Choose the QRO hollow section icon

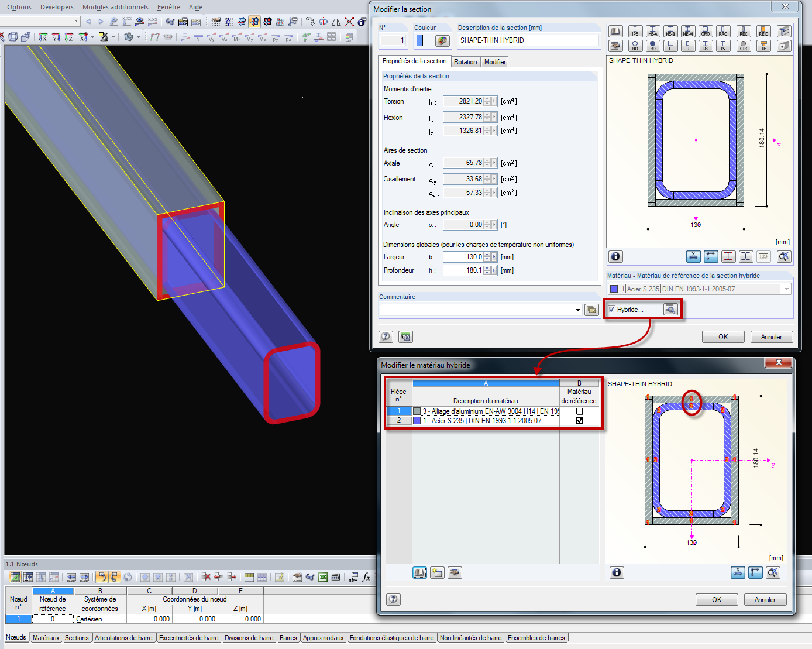pos(706,31)
